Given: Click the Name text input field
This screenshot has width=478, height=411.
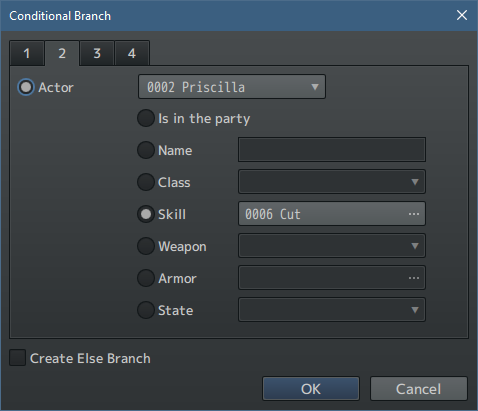Looking at the screenshot, I should (332, 150).
